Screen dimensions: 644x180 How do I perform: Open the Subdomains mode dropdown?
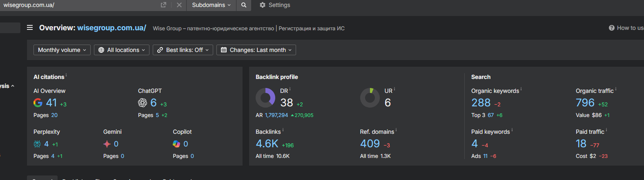point(211,5)
